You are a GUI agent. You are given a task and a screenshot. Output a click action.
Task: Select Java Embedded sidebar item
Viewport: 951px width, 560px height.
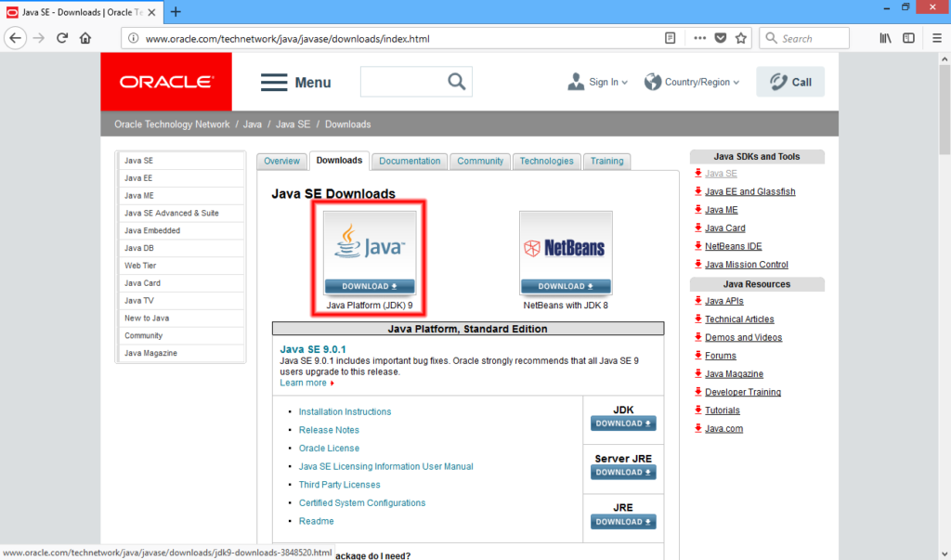(x=181, y=231)
